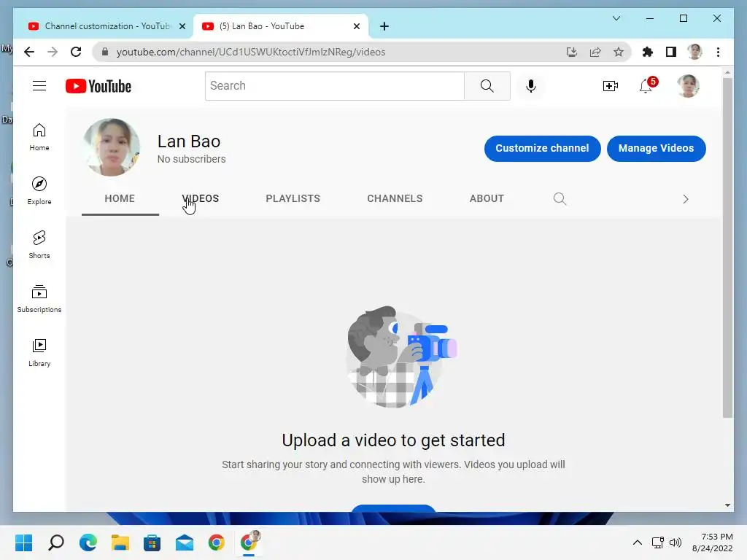
Task: Activate voice search microphone
Action: point(531,86)
